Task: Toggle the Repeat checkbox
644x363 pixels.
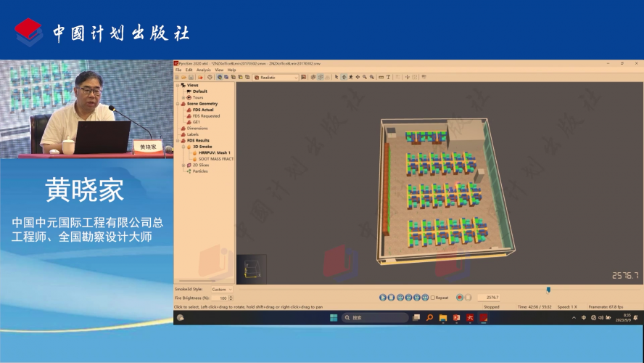Action: 433,298
